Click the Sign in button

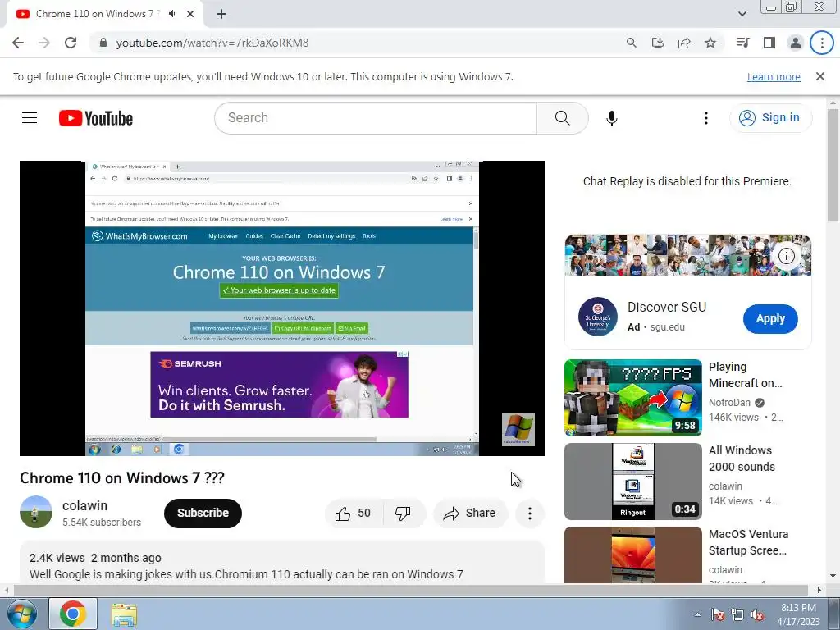click(770, 118)
